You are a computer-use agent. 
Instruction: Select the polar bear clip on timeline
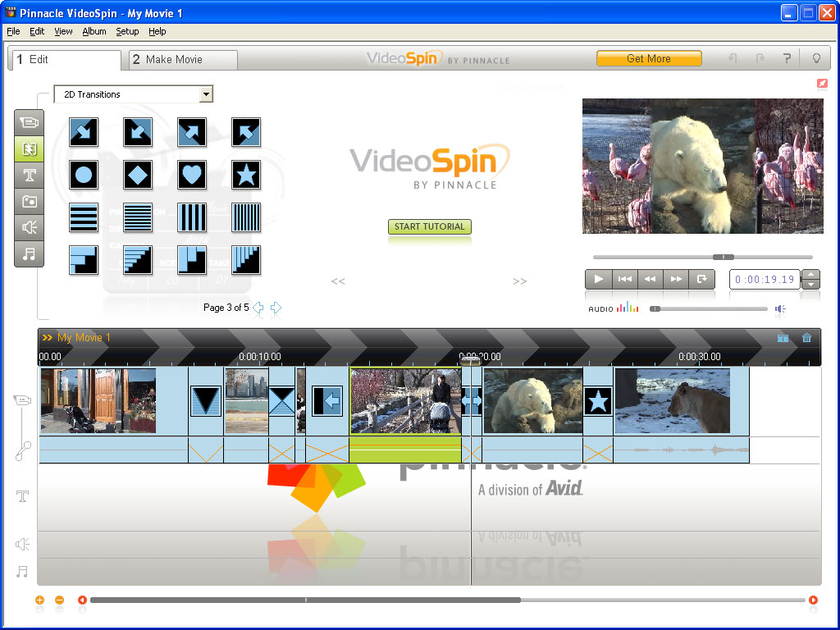[532, 401]
